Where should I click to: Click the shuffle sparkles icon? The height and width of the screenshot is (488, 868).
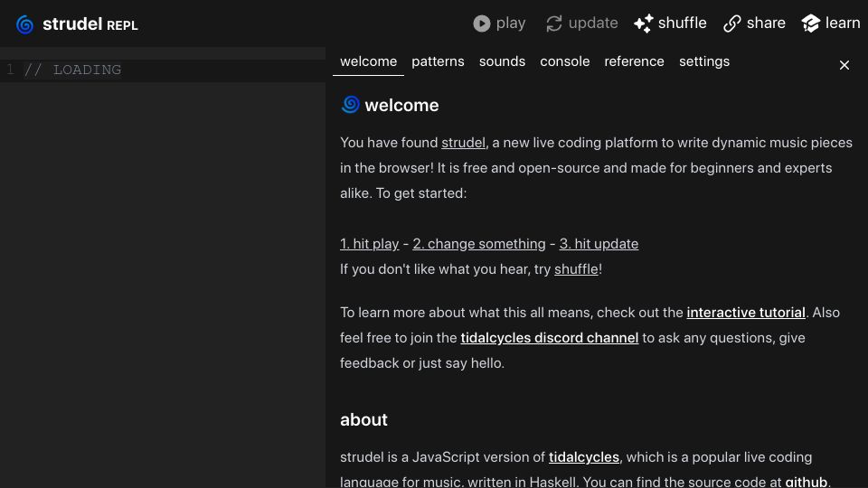[643, 23]
